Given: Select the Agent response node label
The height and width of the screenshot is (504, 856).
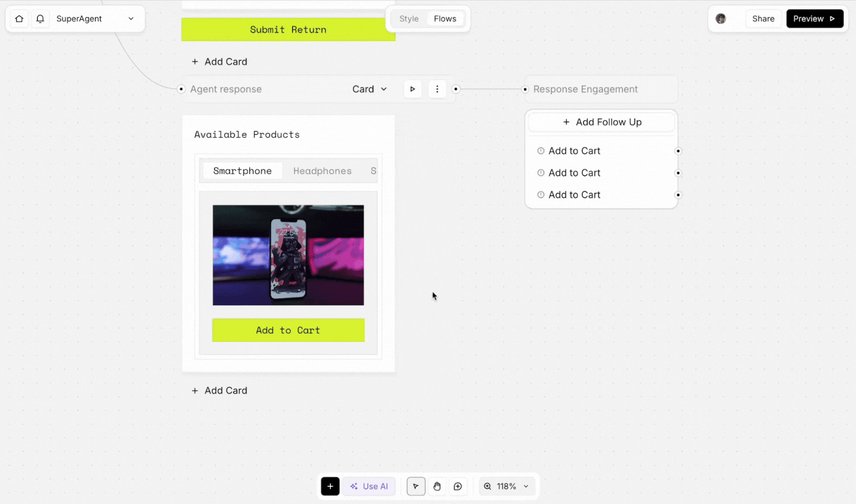Looking at the screenshot, I should [x=226, y=89].
